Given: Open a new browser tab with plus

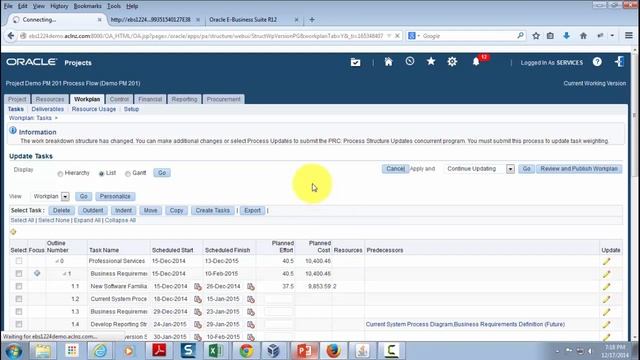Looking at the screenshot, I should pyautogui.click(x=312, y=20).
